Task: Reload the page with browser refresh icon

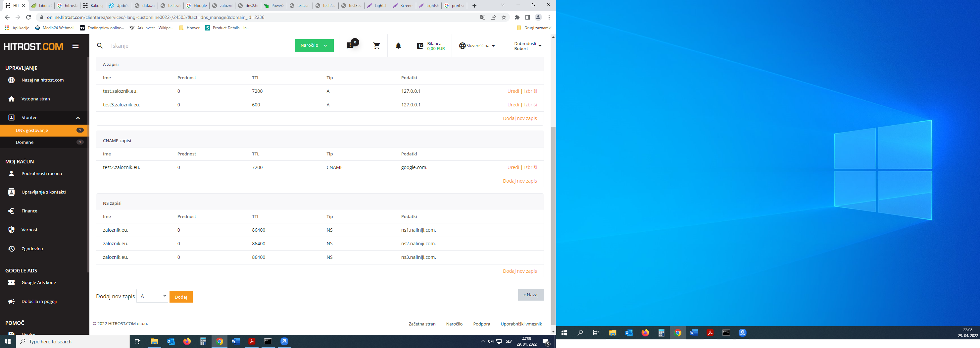Action: click(x=28, y=17)
